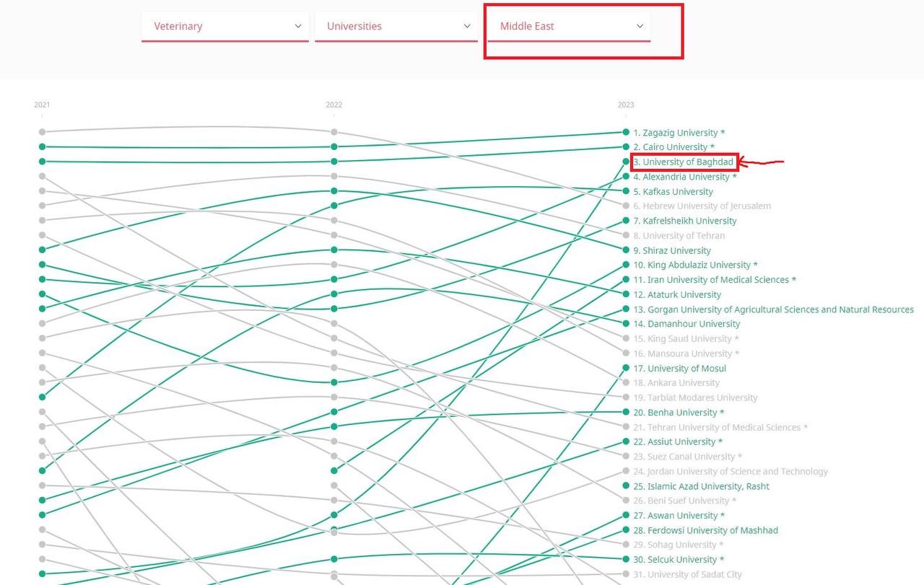
Task: Click the 2021 year label
Action: 42,105
